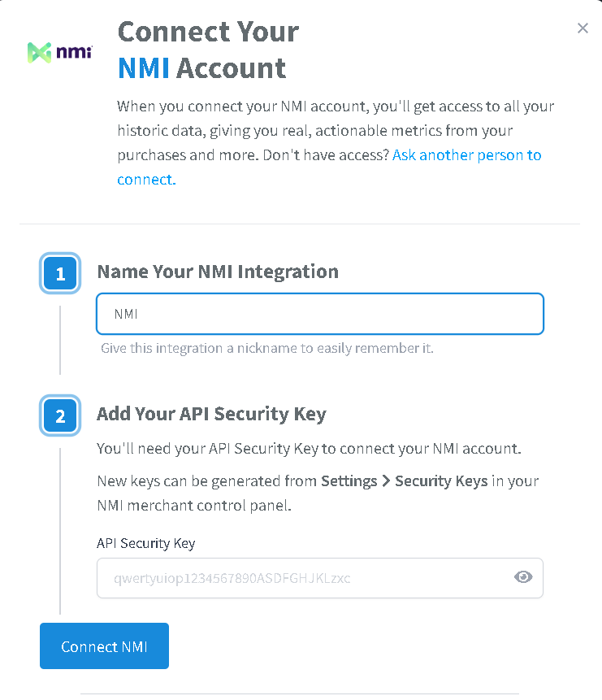
Task: Click the nickname hint text below name field
Action: point(267,348)
